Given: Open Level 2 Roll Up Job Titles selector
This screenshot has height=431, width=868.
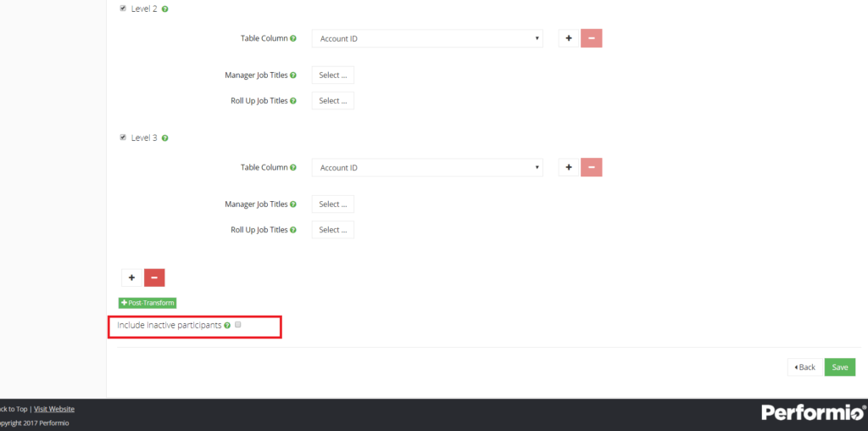Looking at the screenshot, I should [332, 100].
